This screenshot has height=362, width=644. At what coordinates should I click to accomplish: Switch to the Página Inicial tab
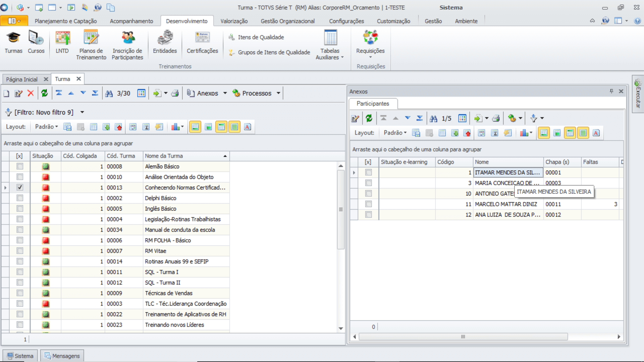(x=22, y=79)
